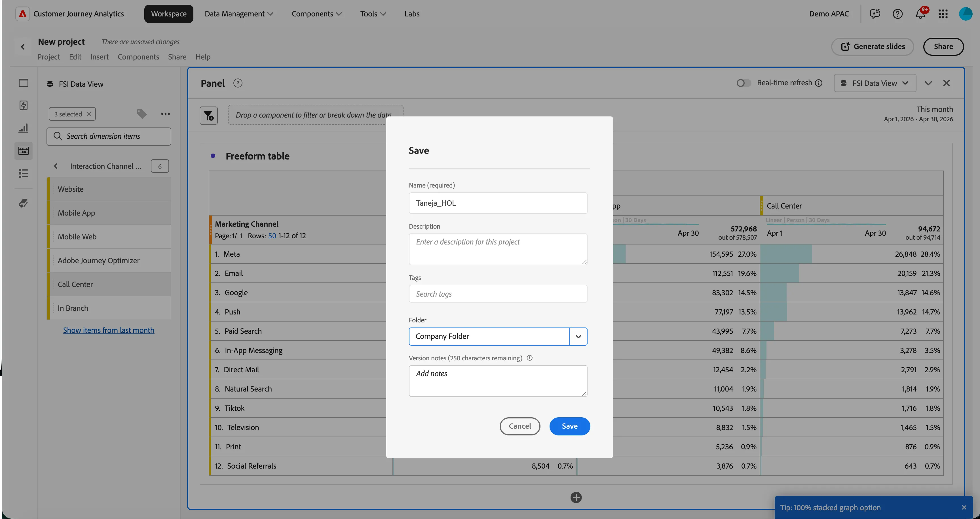The width and height of the screenshot is (980, 519).
Task: Click the segment filter funnel icon
Action: click(209, 116)
